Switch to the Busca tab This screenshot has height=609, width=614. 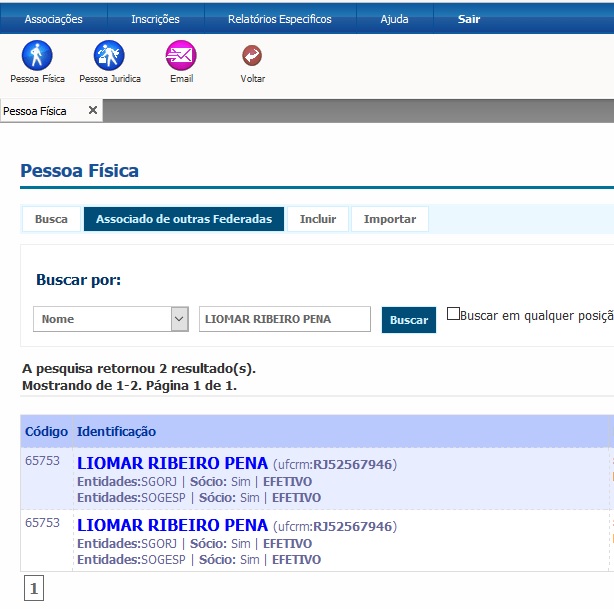click(51, 219)
